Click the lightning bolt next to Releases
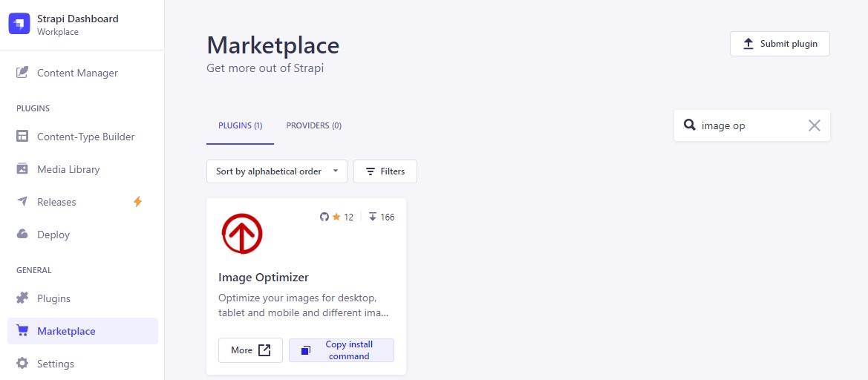 pos(138,202)
